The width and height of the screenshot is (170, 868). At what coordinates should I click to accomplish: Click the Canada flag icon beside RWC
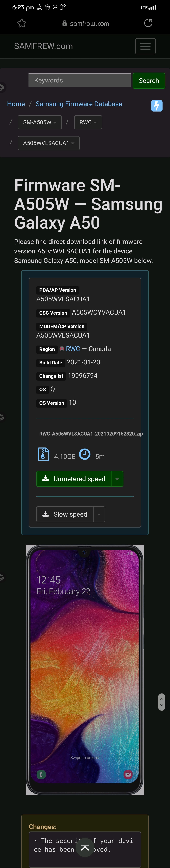click(62, 349)
